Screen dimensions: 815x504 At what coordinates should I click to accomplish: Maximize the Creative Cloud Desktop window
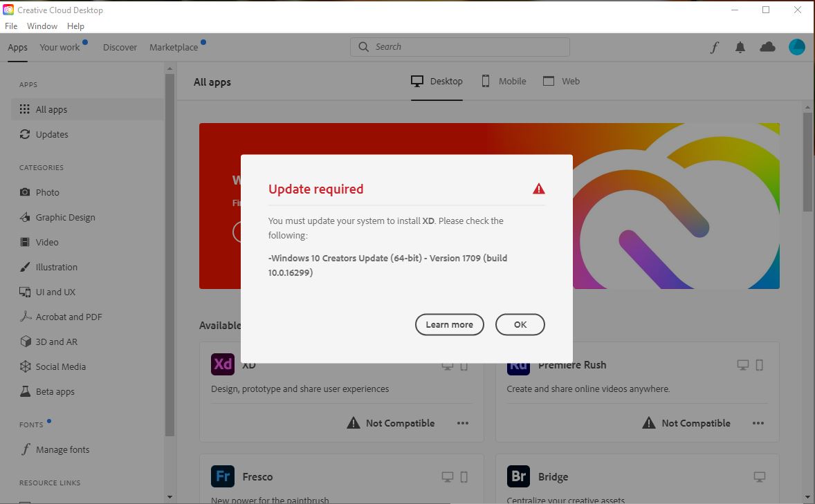766,10
